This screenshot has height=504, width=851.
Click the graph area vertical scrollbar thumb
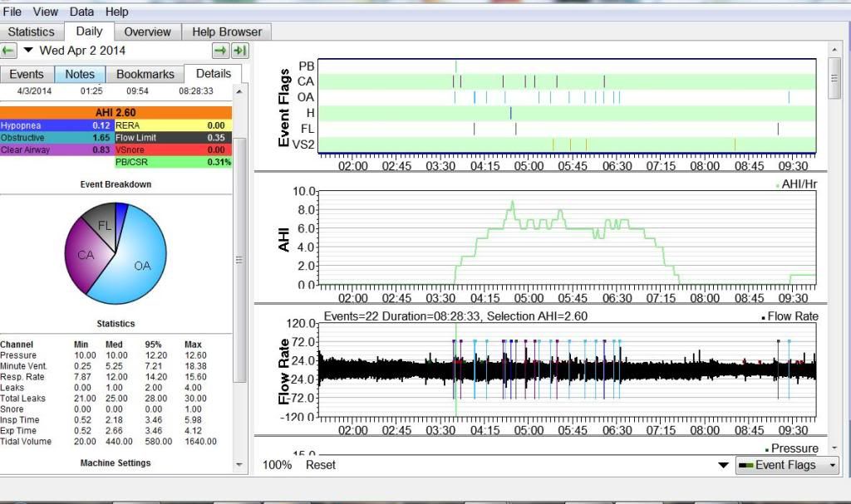point(834,78)
